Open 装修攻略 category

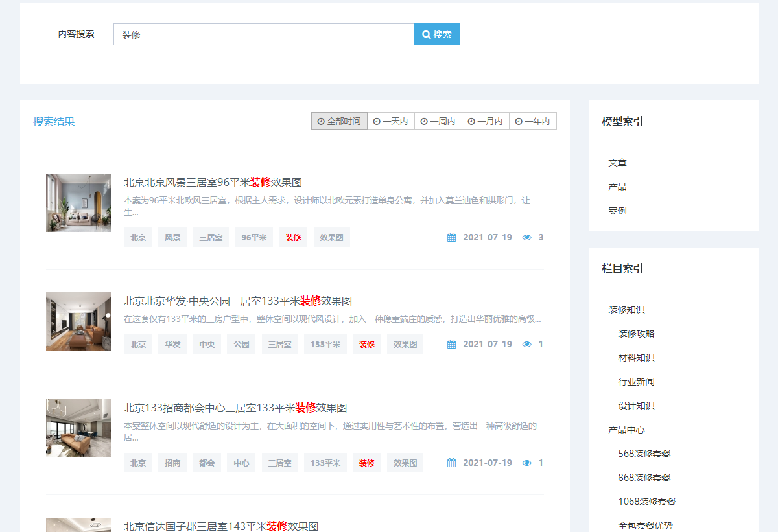click(x=636, y=334)
